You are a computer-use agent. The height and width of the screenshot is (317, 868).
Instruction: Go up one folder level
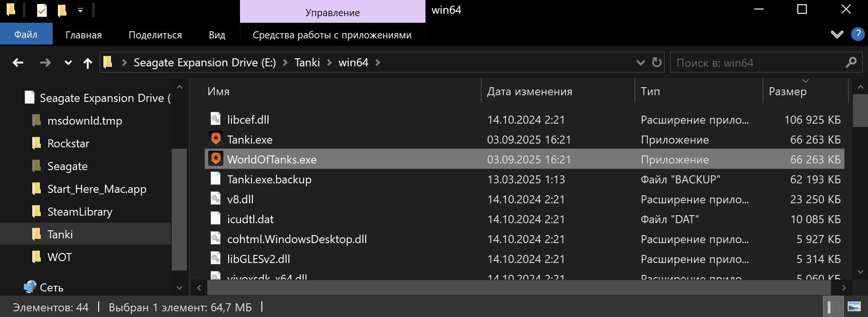pyautogui.click(x=88, y=63)
